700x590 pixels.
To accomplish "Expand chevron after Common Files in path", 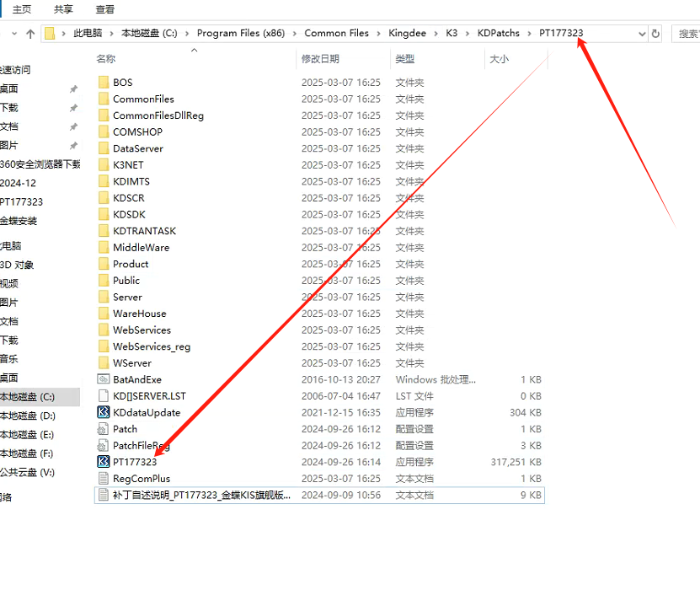I will point(378,34).
